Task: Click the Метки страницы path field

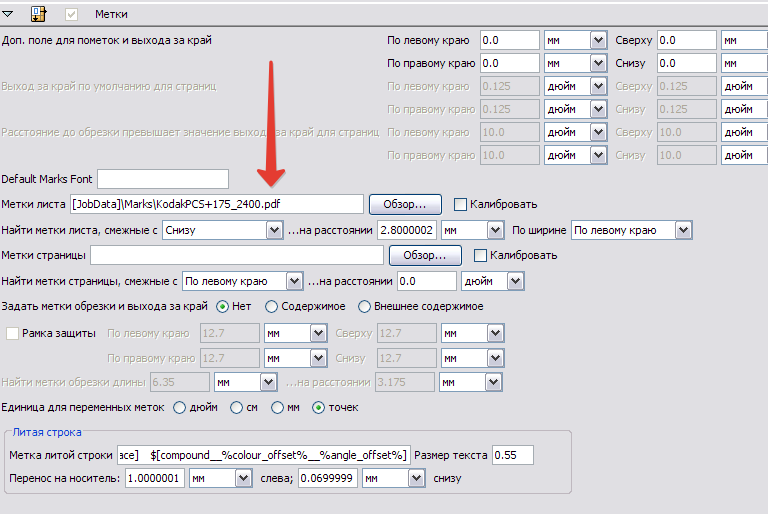Action: coord(237,255)
